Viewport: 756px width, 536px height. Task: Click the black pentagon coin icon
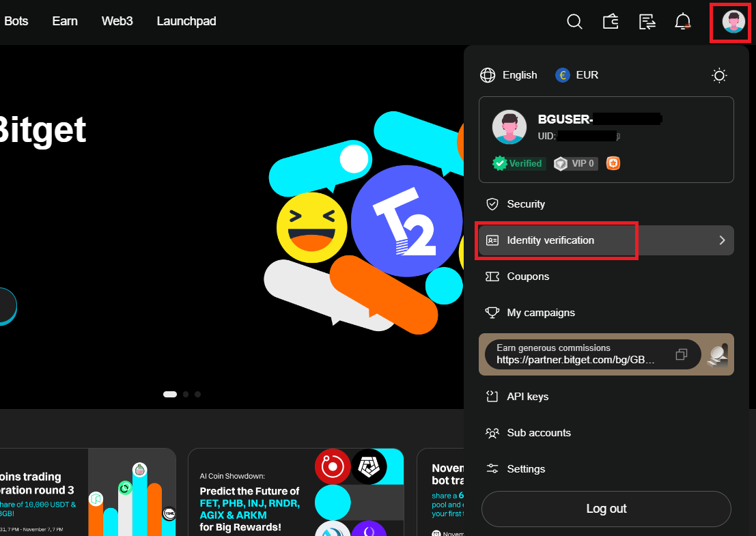(x=369, y=466)
